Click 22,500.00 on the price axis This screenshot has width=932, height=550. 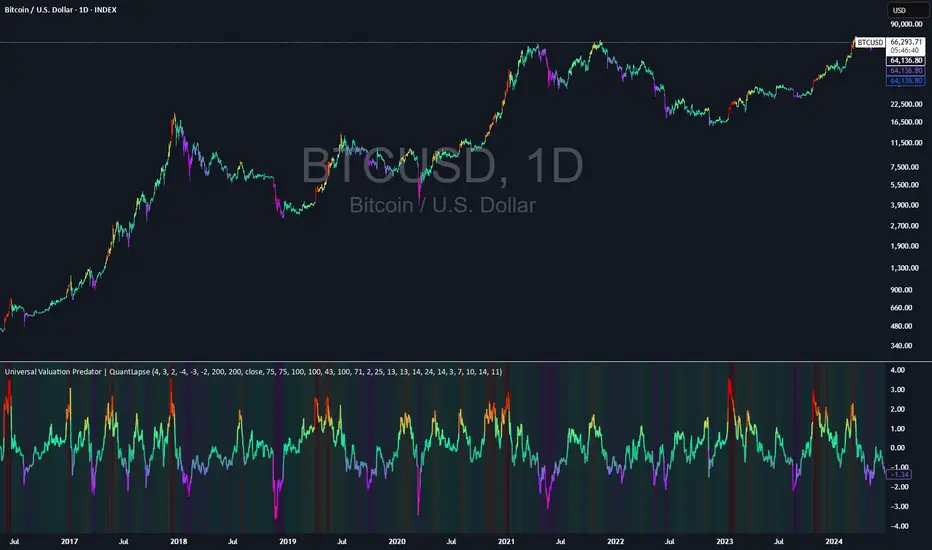coord(906,104)
